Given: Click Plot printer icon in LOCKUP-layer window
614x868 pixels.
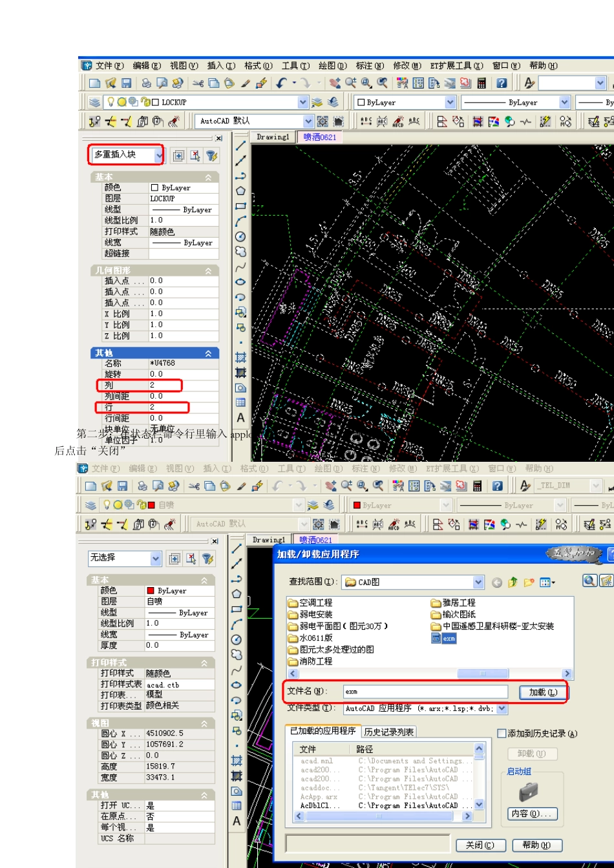Looking at the screenshot, I should pyautogui.click(x=147, y=83).
